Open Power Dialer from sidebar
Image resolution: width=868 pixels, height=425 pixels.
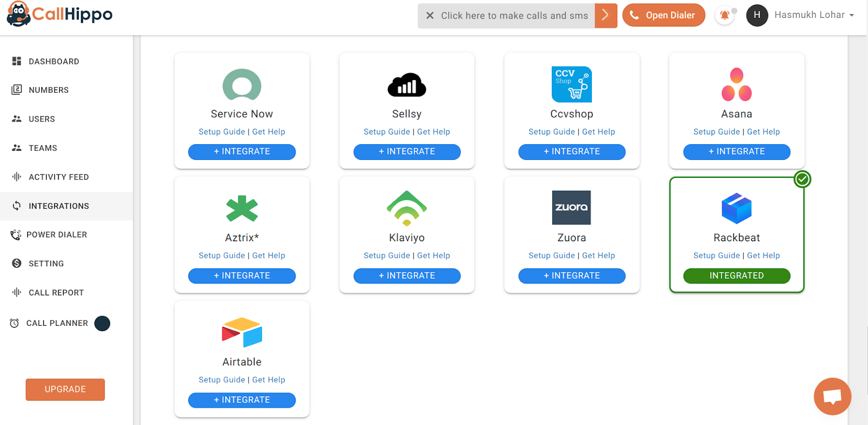66,235
